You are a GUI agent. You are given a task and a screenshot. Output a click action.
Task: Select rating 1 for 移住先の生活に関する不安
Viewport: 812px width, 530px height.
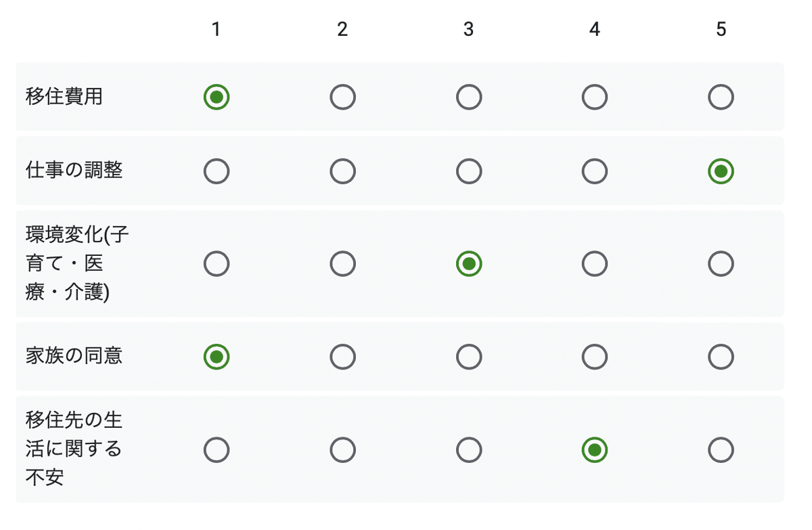[x=217, y=449]
